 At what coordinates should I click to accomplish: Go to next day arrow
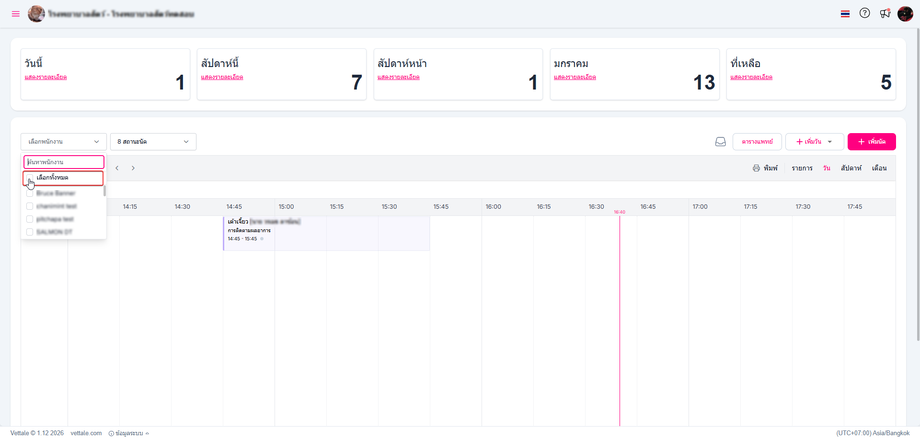tap(133, 168)
